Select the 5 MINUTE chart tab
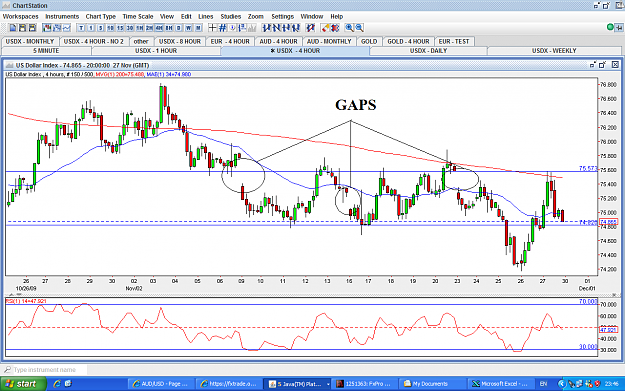 [x=46, y=51]
